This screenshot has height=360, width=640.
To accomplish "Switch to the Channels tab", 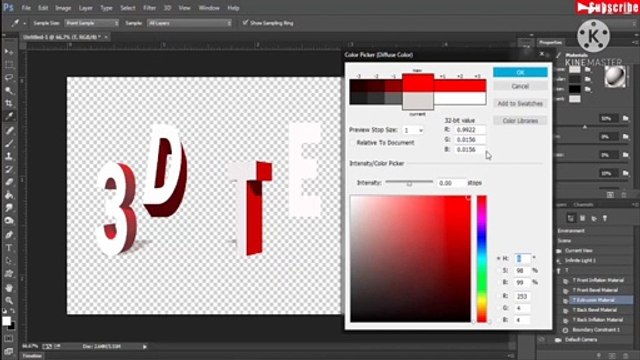I will coord(583,204).
